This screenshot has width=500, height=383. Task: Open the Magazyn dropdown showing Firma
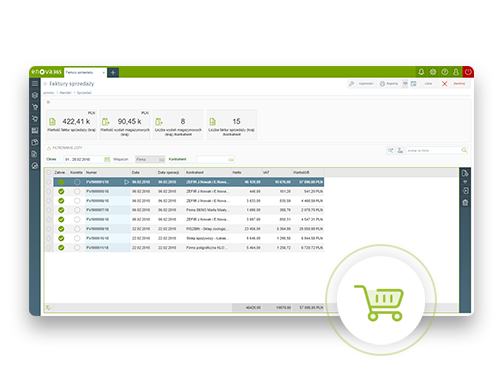click(x=150, y=159)
